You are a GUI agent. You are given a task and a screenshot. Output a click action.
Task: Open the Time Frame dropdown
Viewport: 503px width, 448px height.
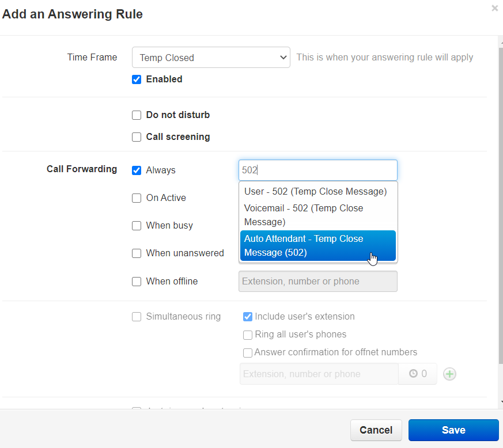coord(211,58)
